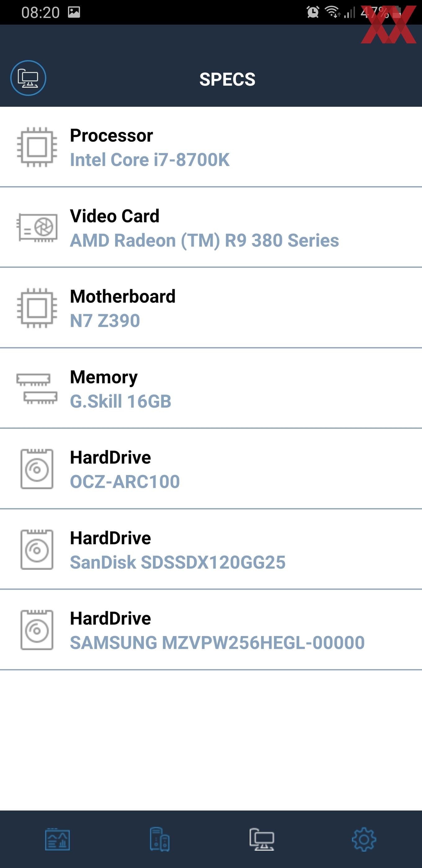
Task: Tap the SanDisk drive disk icon
Action: (x=37, y=549)
